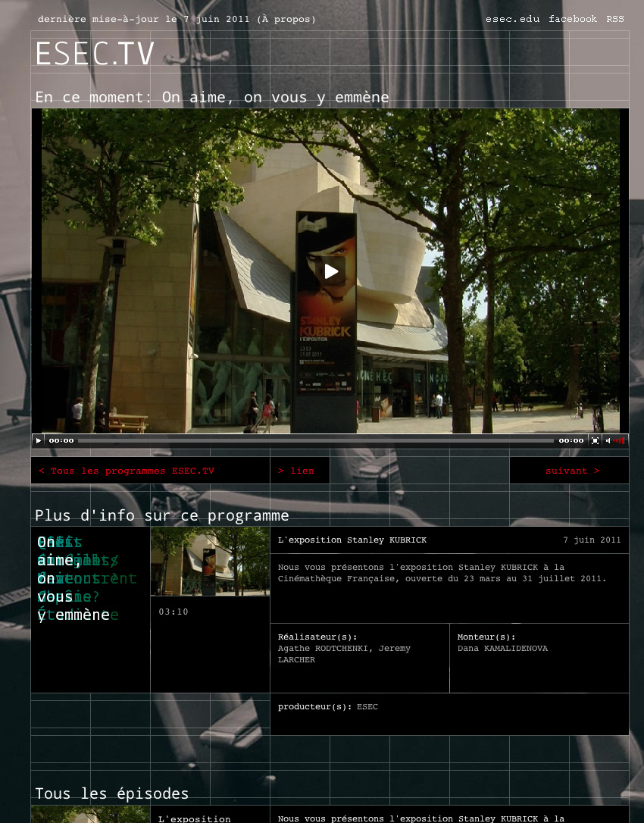644x823 pixels.
Task: Click the 'L'exposition Stanley KUBRICK' info title
Action: tap(352, 540)
